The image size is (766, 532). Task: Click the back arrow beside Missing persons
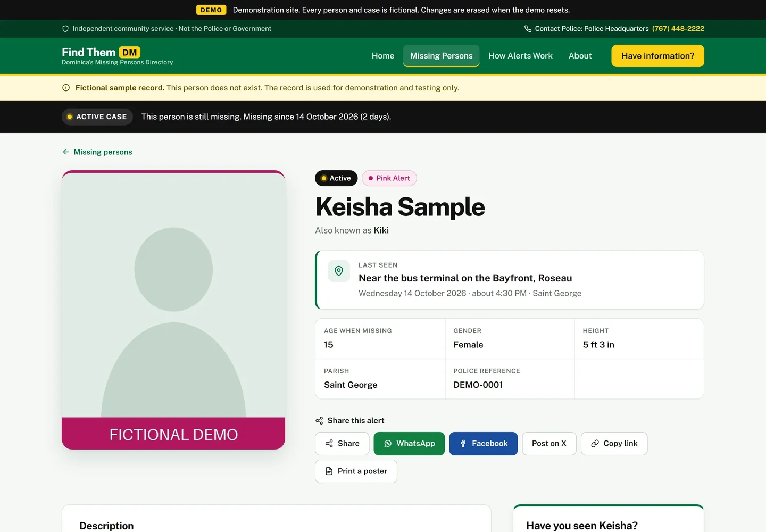[x=66, y=152]
